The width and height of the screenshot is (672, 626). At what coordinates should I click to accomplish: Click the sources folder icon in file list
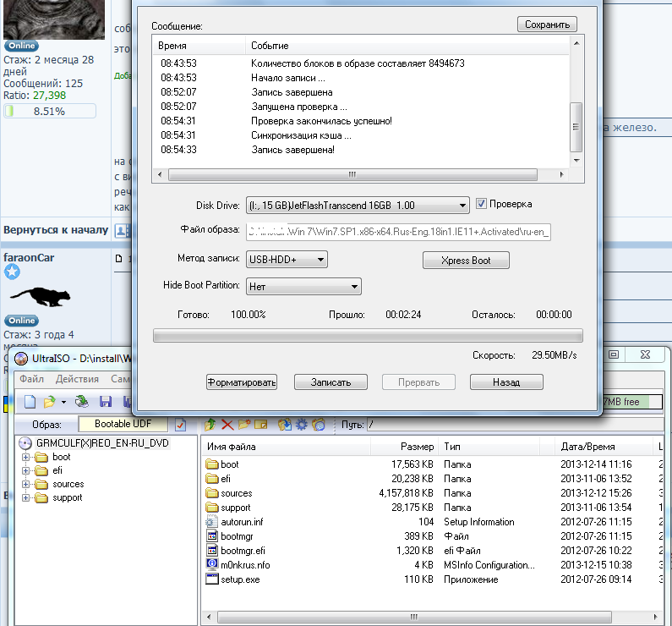211,493
